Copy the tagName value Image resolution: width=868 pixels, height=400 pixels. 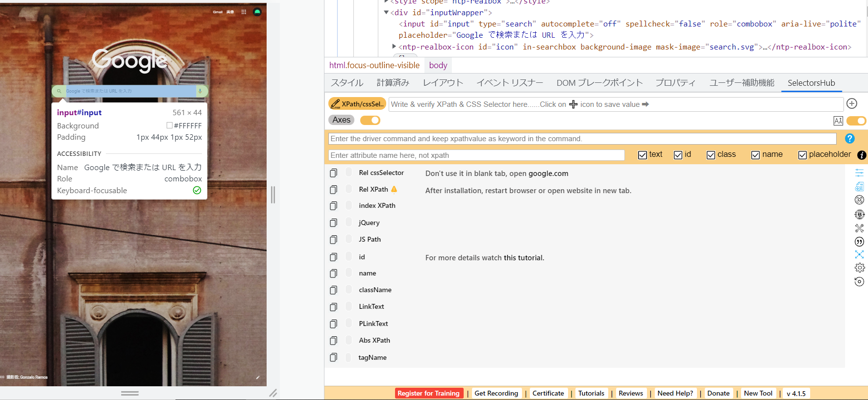click(x=333, y=357)
